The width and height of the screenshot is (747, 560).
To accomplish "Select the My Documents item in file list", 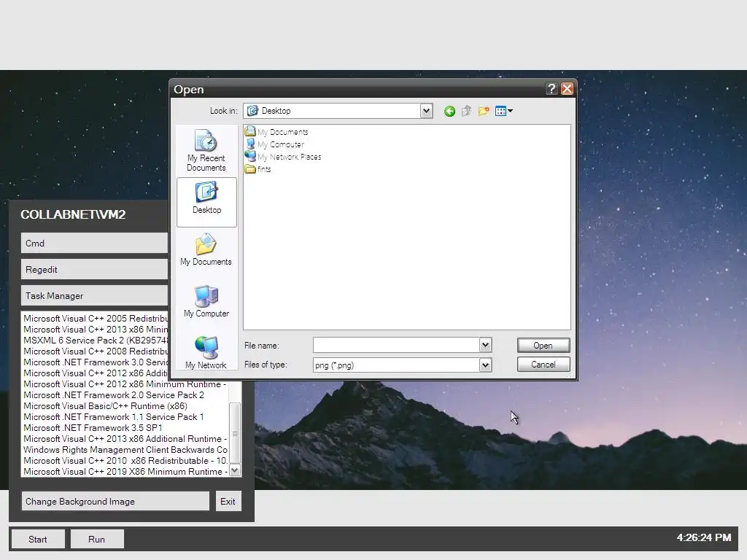I will 276,132.
